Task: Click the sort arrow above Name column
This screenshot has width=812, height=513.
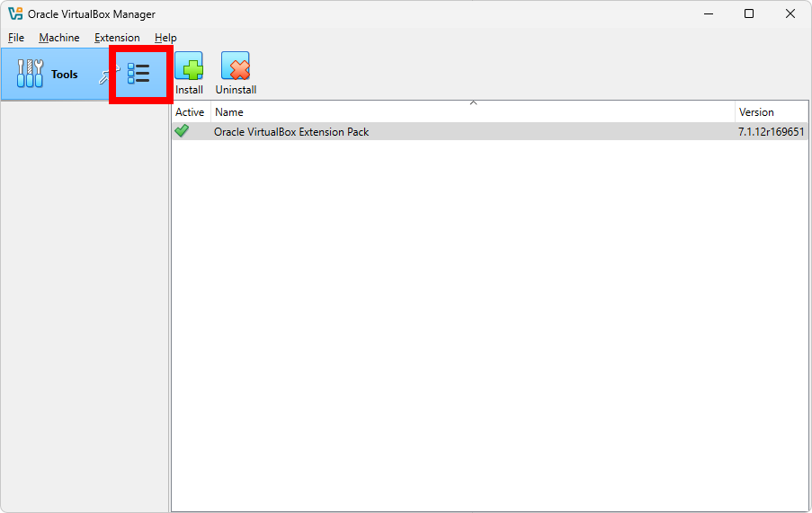Action: (473, 103)
